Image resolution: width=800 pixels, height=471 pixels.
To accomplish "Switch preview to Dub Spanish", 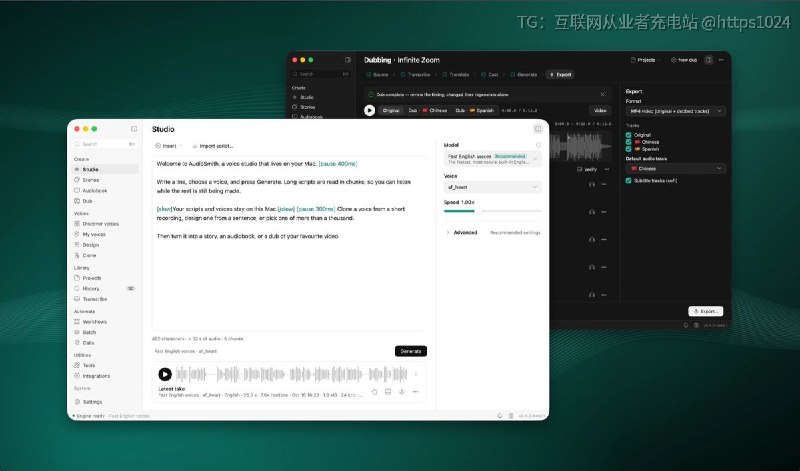I will pyautogui.click(x=474, y=110).
